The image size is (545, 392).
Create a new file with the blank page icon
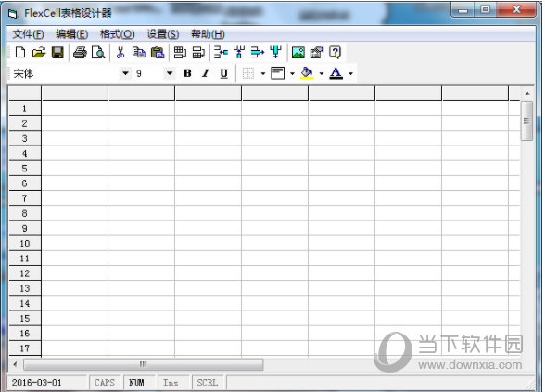[x=20, y=53]
